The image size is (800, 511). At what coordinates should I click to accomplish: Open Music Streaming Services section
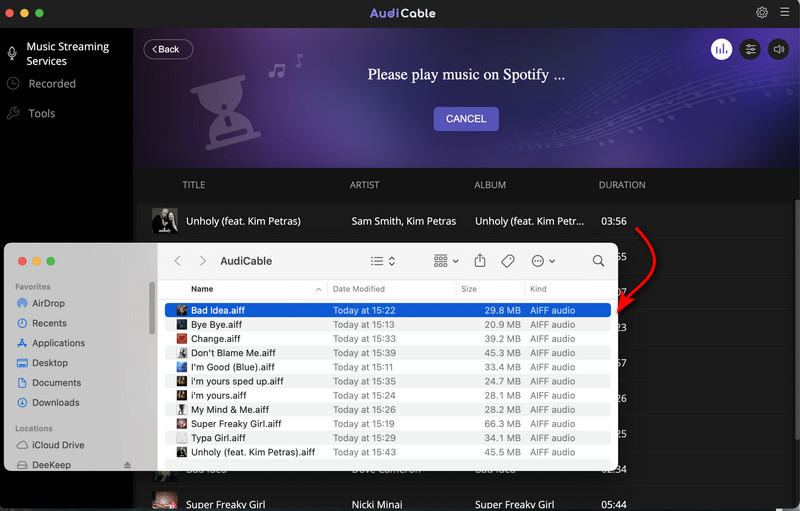pyautogui.click(x=67, y=54)
